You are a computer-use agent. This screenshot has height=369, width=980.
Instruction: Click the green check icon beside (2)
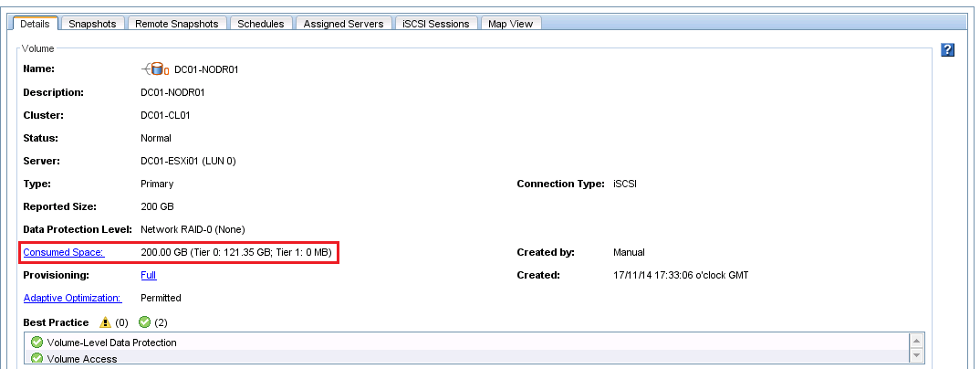click(x=144, y=322)
